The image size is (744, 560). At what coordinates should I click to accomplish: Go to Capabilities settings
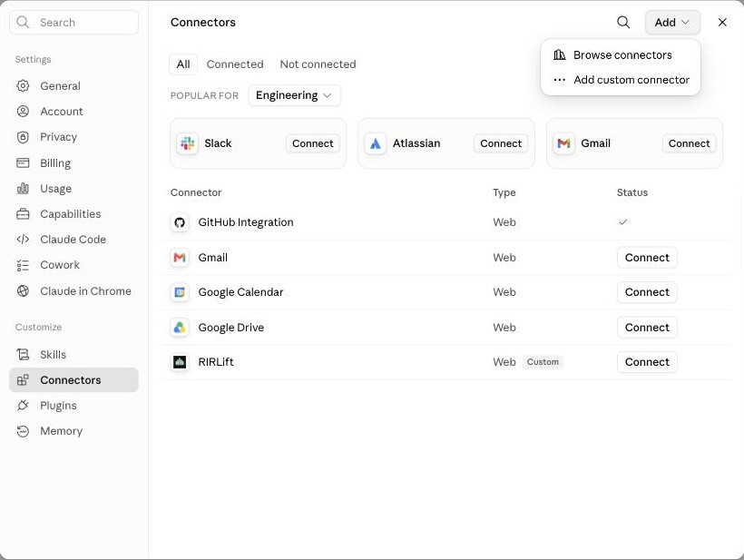click(74, 214)
